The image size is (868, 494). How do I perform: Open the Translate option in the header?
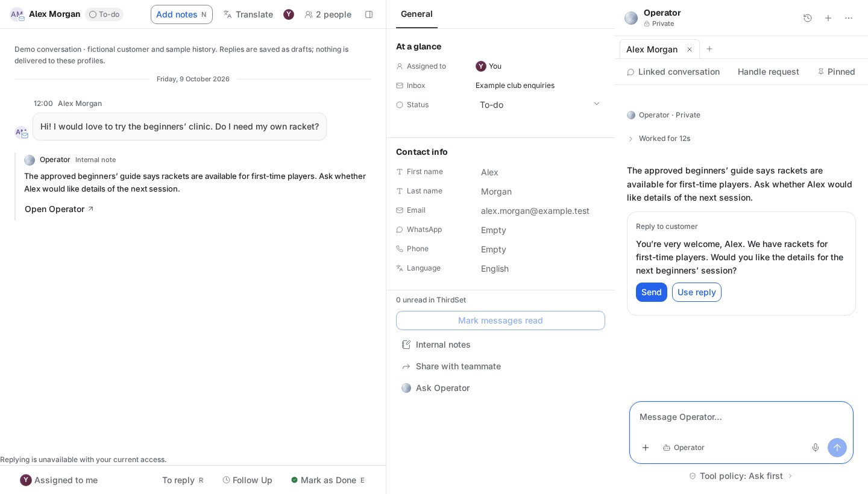coord(248,14)
